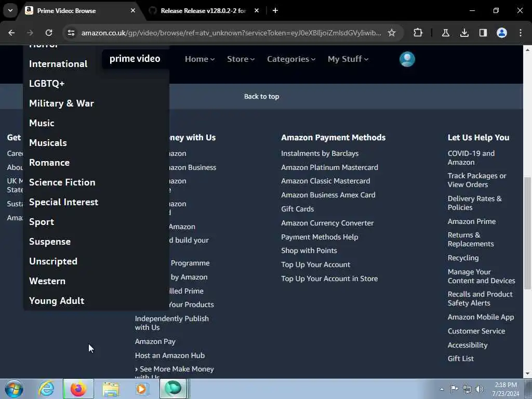Viewport: 532px width, 399px height.
Task: Open the site information icon in address bar
Action: tap(71, 33)
